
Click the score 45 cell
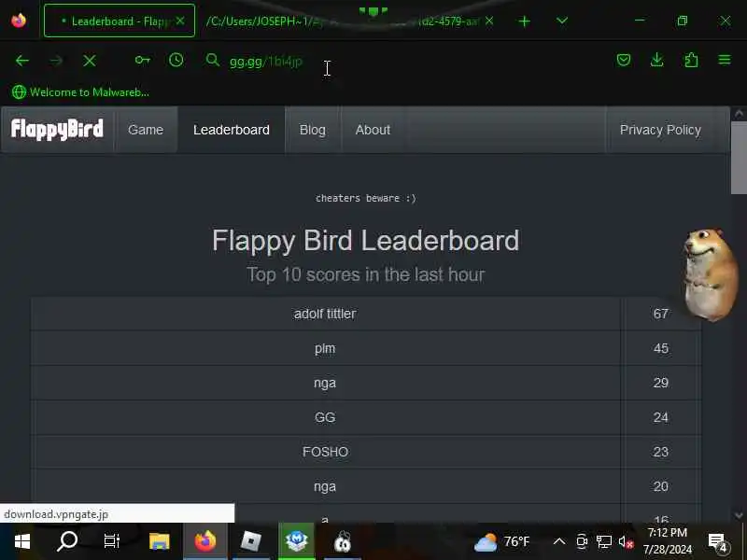coord(660,348)
